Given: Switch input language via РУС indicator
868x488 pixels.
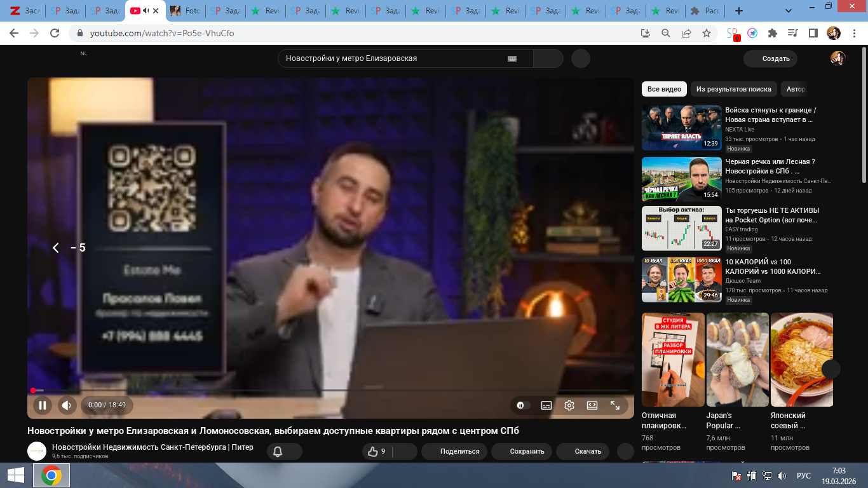Looking at the screenshot, I should pyautogui.click(x=804, y=476).
